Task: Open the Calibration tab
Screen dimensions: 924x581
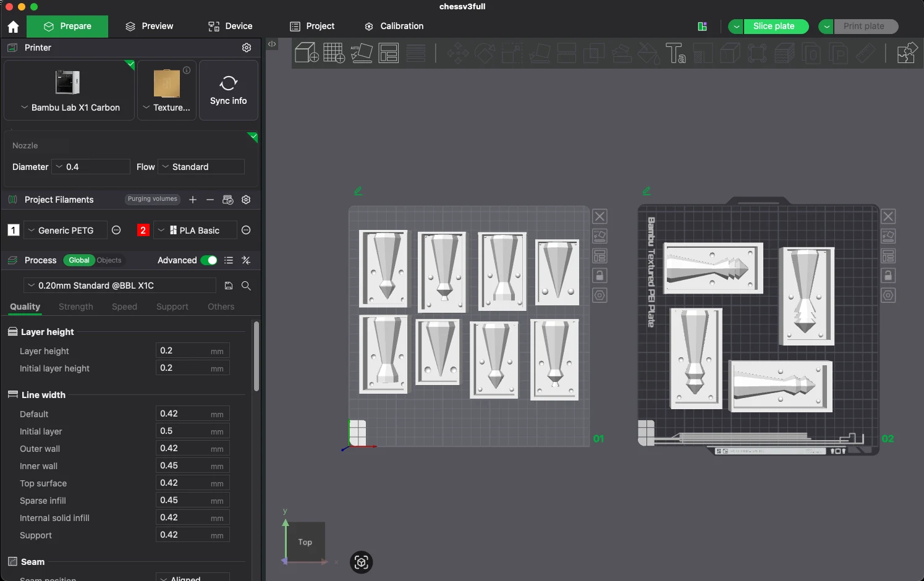Action: pos(394,26)
